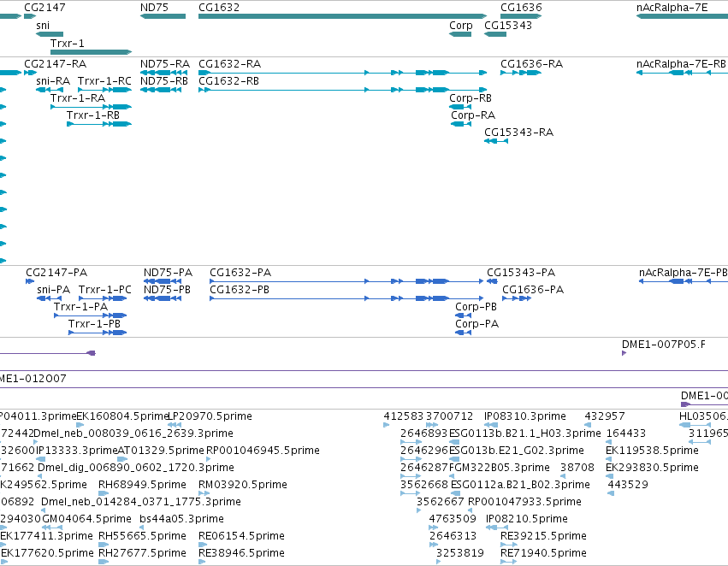Image resolution: width=728 pixels, height=566 pixels.
Task: Click the Corp-RB transcript label
Action: point(471,97)
